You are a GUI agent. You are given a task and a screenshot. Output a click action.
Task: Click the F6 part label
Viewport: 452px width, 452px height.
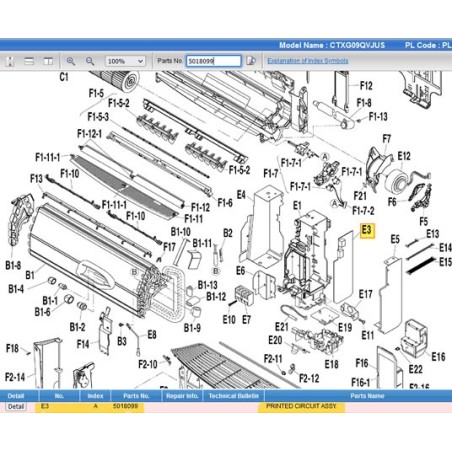392,201
